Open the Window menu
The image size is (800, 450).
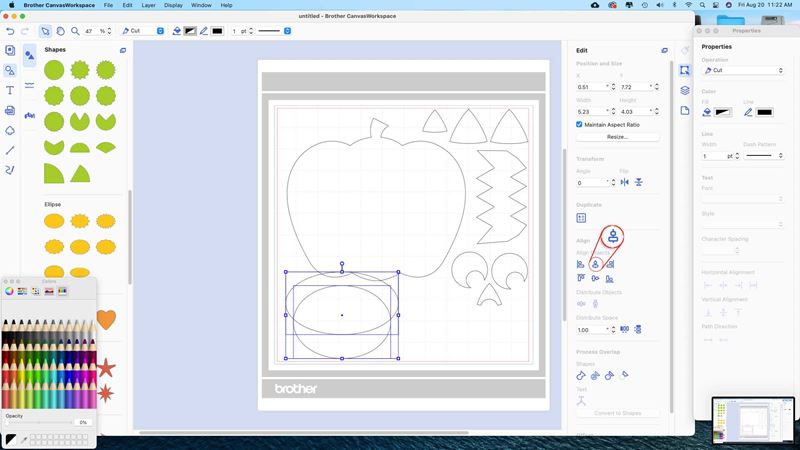[x=201, y=5]
